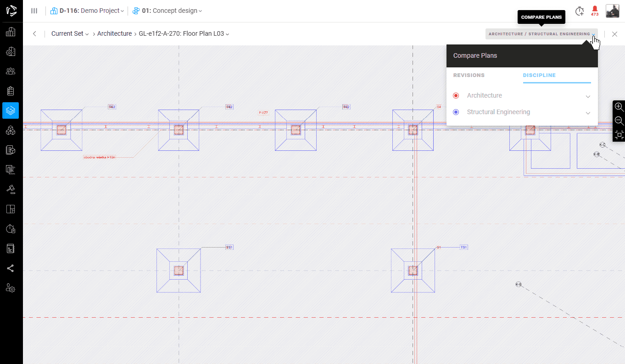The height and width of the screenshot is (364, 625).
Task: Open the user profile avatar
Action: [612, 11]
